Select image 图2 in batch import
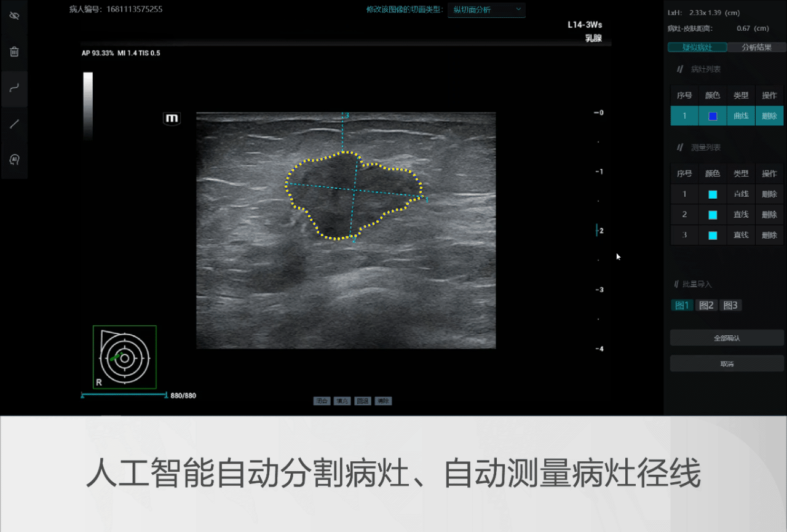Viewport: 787px width, 532px height. pyautogui.click(x=706, y=305)
